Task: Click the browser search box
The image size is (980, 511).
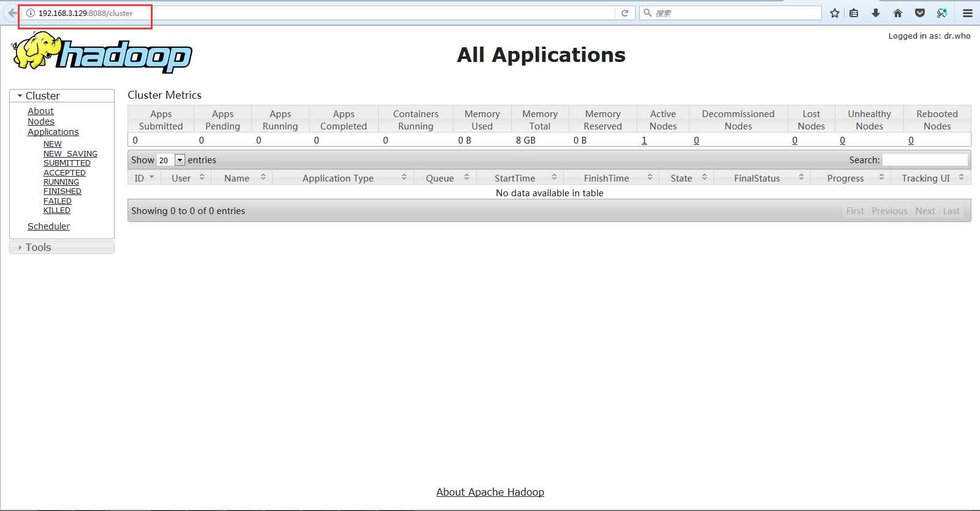Action: click(731, 13)
